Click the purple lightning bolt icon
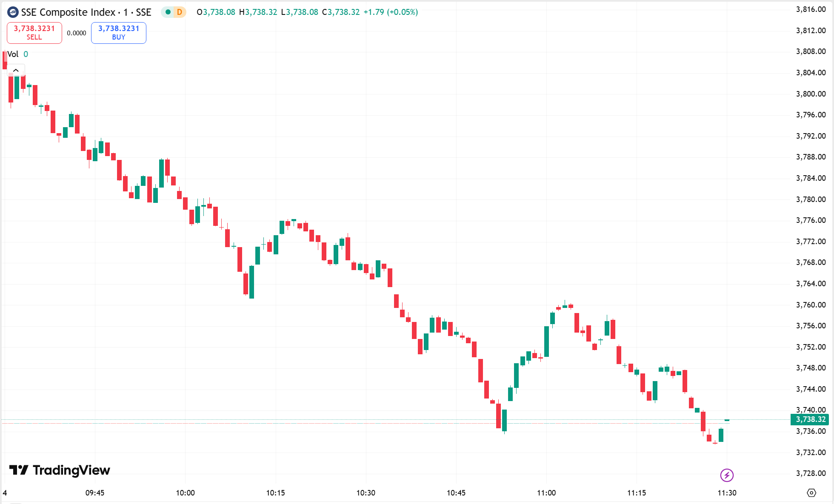Screen dimensions: 834x504 [727, 475]
